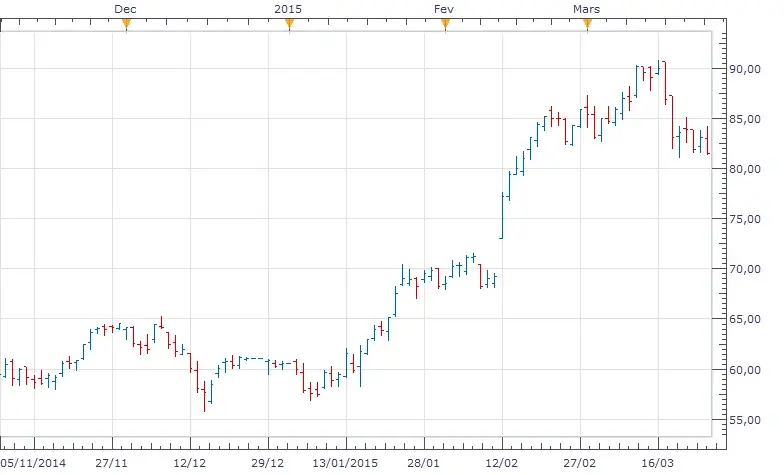This screenshot has width=784, height=475.
Task: Click the 65,00 price axis label
Action: (746, 320)
